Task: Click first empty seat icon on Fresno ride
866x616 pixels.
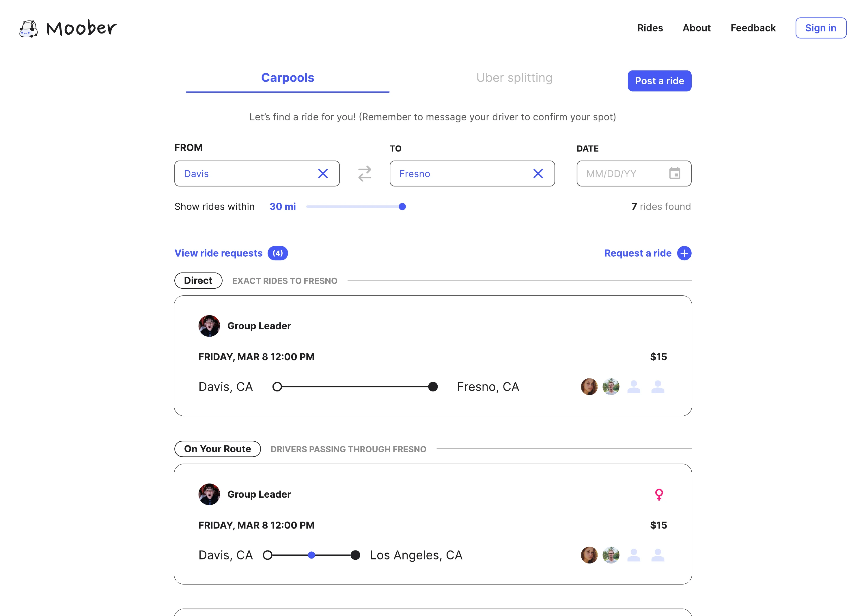Action: click(634, 387)
